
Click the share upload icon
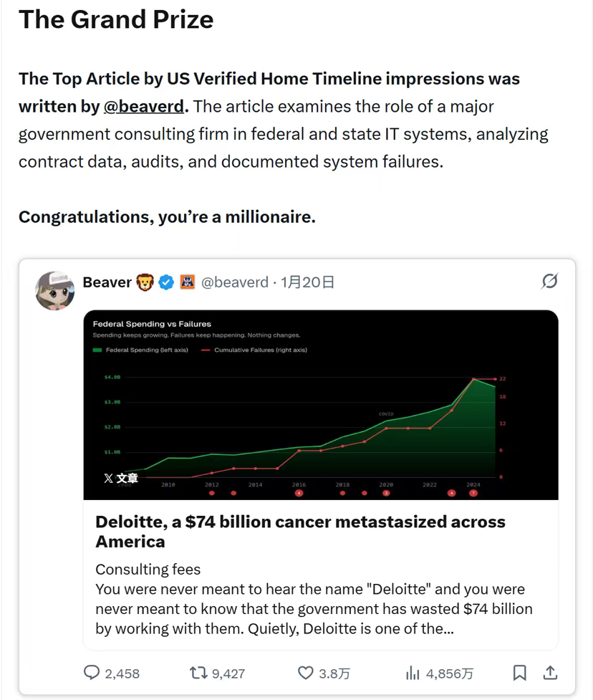coord(550,673)
